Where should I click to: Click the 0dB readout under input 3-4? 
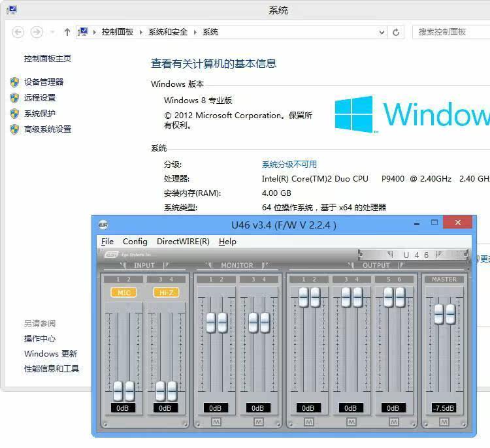pyautogui.click(x=165, y=408)
